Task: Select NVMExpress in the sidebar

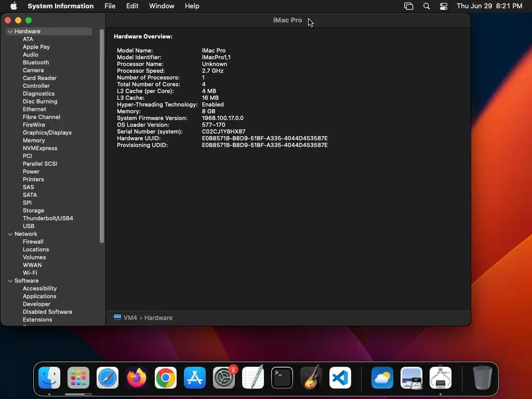Action: [40, 148]
